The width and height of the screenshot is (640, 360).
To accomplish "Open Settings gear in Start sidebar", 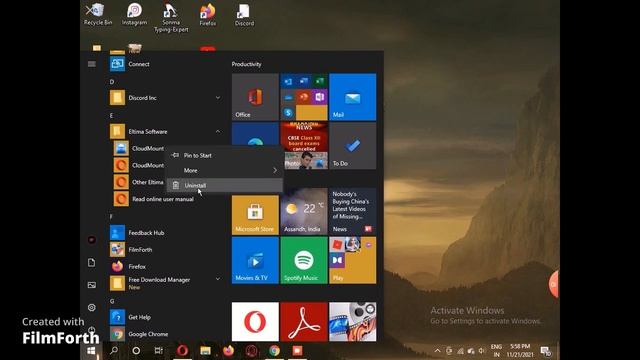I will pos(91,307).
